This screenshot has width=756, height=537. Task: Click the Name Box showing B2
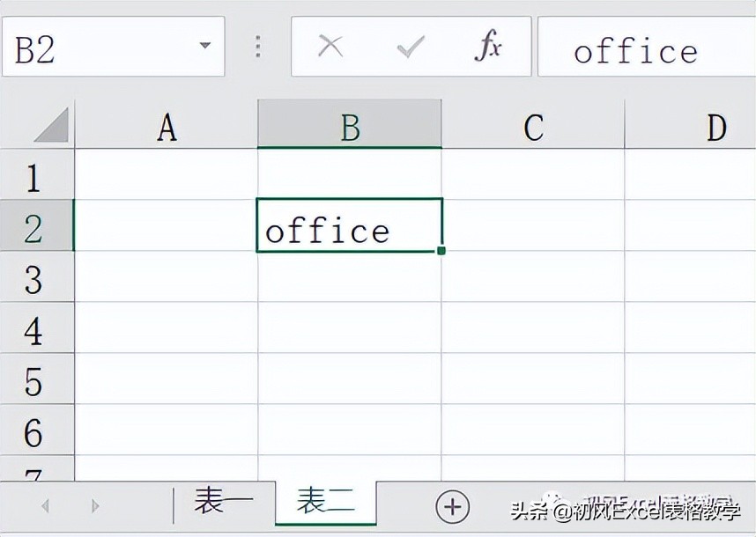pos(114,47)
